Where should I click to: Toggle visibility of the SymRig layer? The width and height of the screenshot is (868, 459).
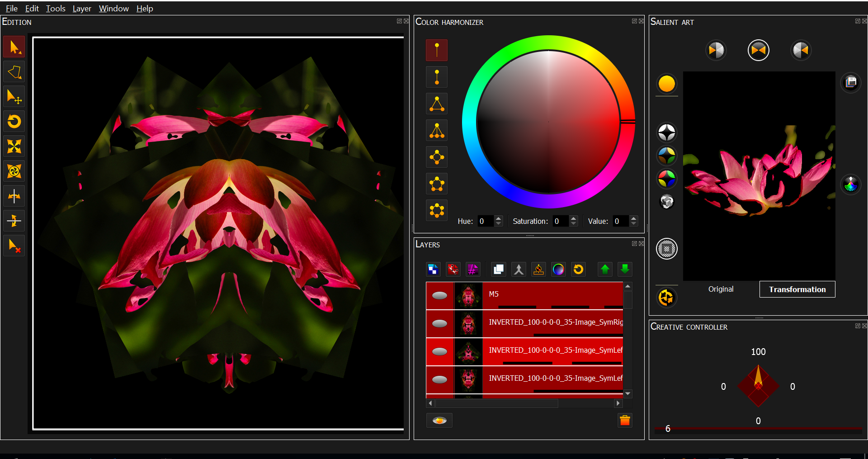pyautogui.click(x=439, y=323)
